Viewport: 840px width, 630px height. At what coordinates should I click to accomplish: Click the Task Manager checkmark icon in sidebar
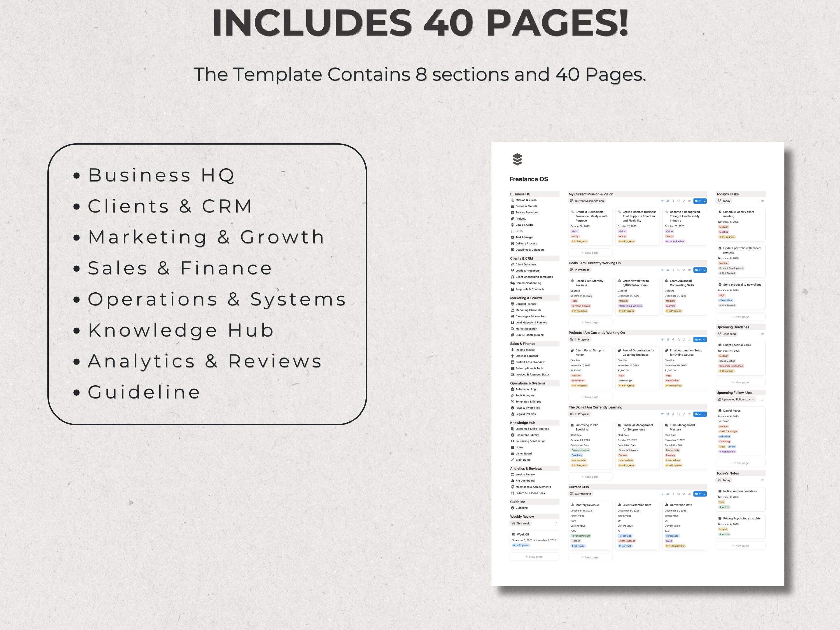click(512, 237)
